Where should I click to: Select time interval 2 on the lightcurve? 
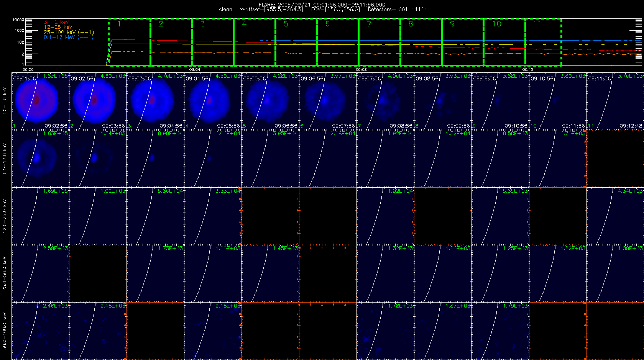point(171,42)
